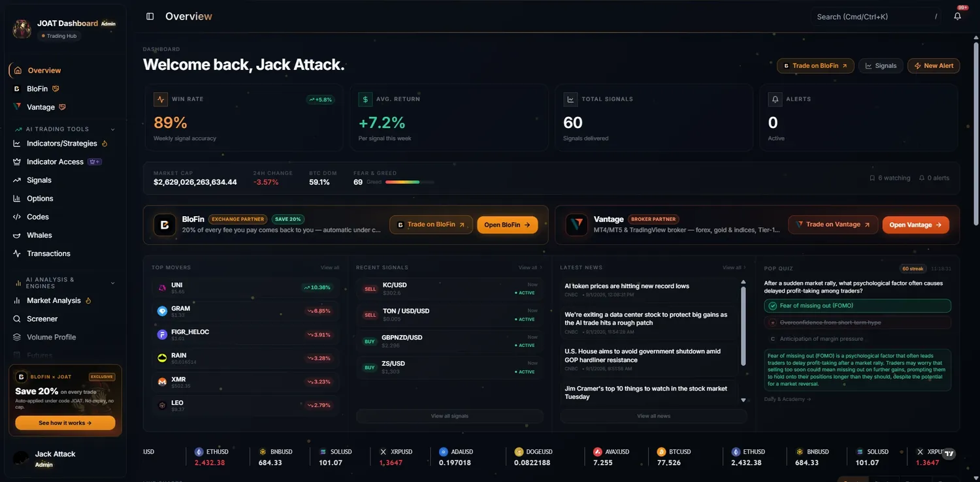
Task: Click the TradingView logo on the ticker
Action: tap(949, 453)
